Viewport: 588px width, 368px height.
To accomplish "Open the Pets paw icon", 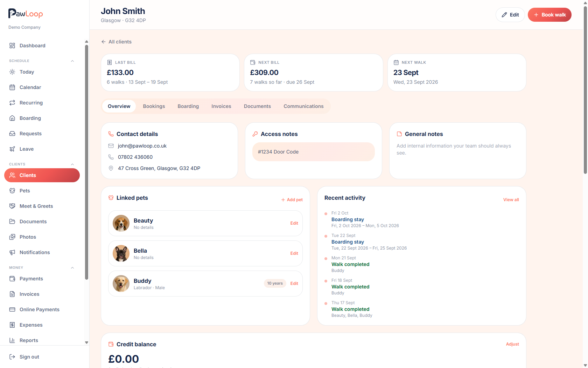I will pyautogui.click(x=12, y=191).
